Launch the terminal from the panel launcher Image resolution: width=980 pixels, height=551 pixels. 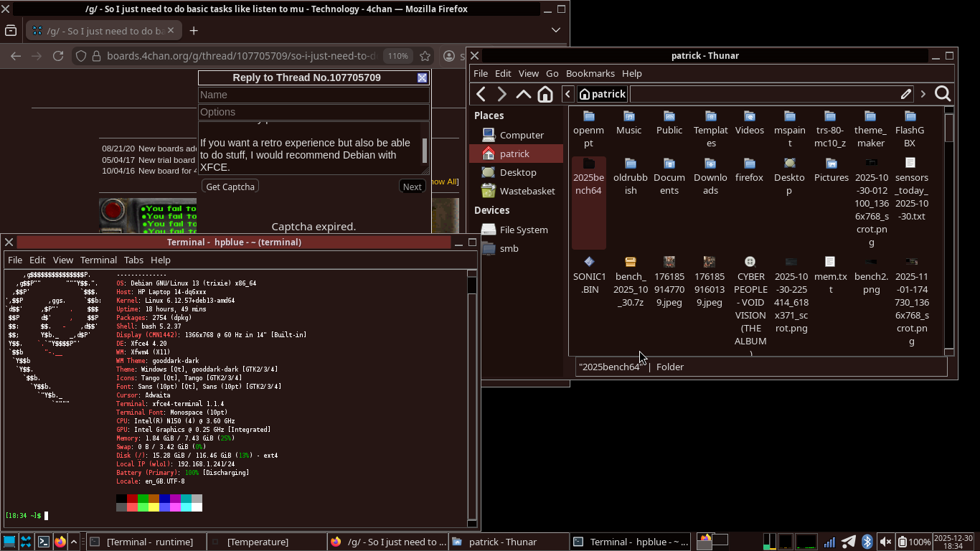click(x=43, y=542)
